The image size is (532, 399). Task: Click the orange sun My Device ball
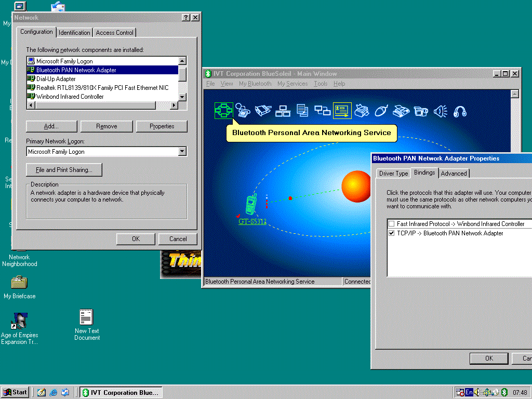tap(356, 187)
